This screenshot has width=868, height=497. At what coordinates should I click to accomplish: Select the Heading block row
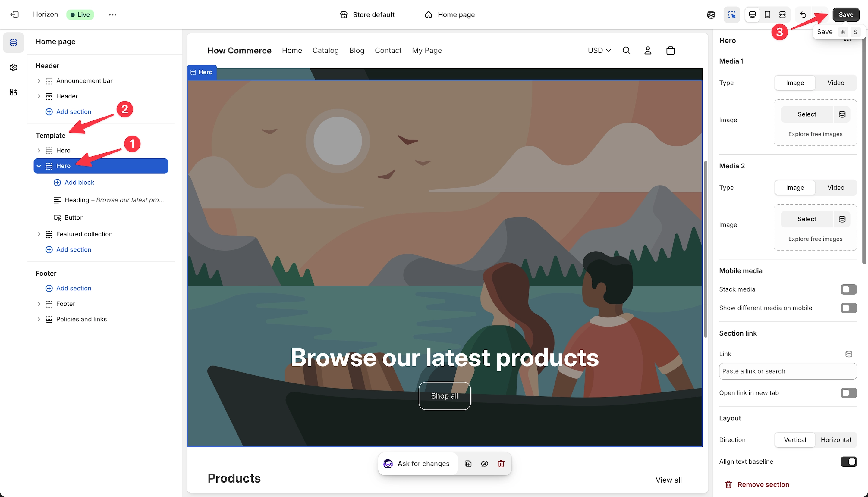click(x=109, y=200)
